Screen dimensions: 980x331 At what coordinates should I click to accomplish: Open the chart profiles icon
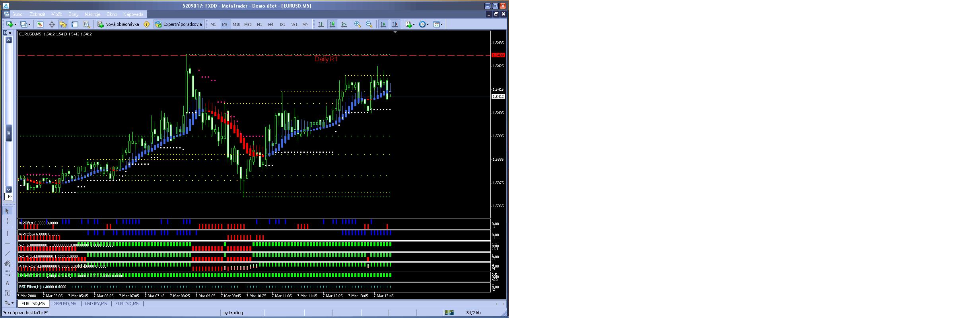(x=23, y=24)
